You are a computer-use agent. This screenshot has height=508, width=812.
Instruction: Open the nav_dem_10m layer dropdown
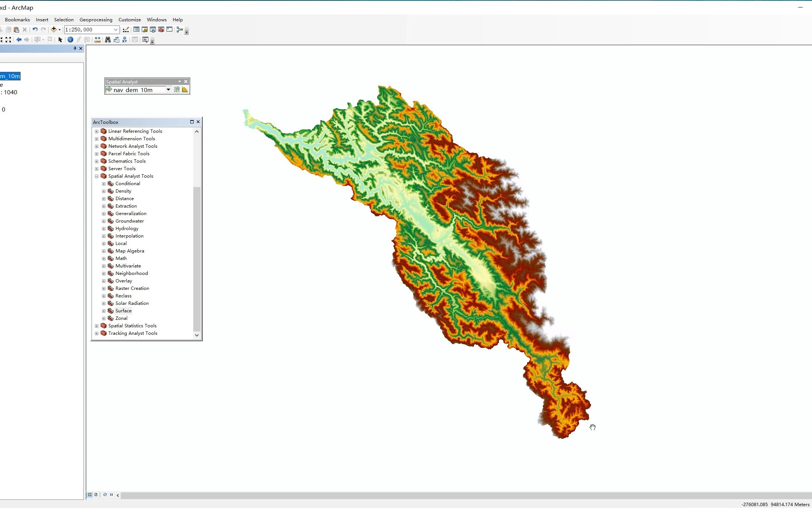coord(168,90)
